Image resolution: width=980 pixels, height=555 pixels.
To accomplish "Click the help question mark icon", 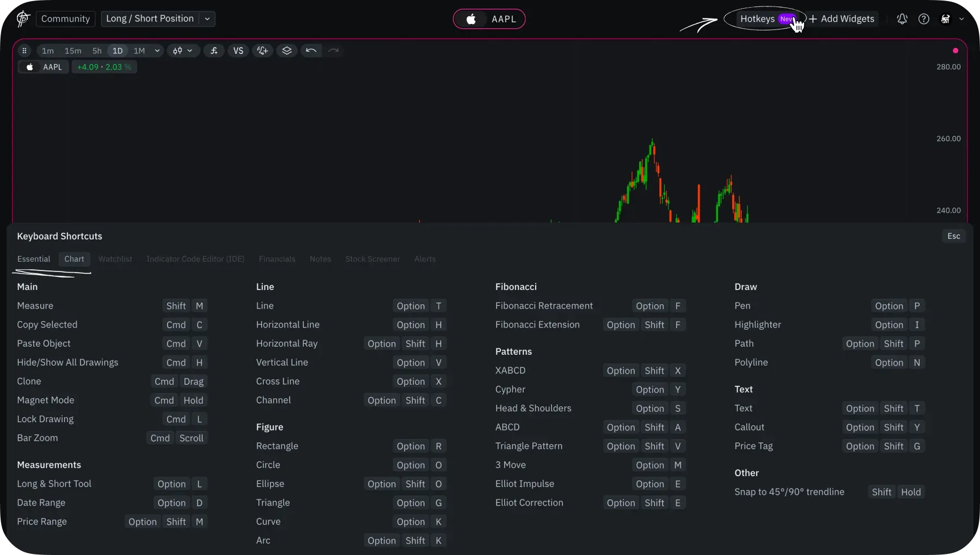I will pyautogui.click(x=924, y=19).
